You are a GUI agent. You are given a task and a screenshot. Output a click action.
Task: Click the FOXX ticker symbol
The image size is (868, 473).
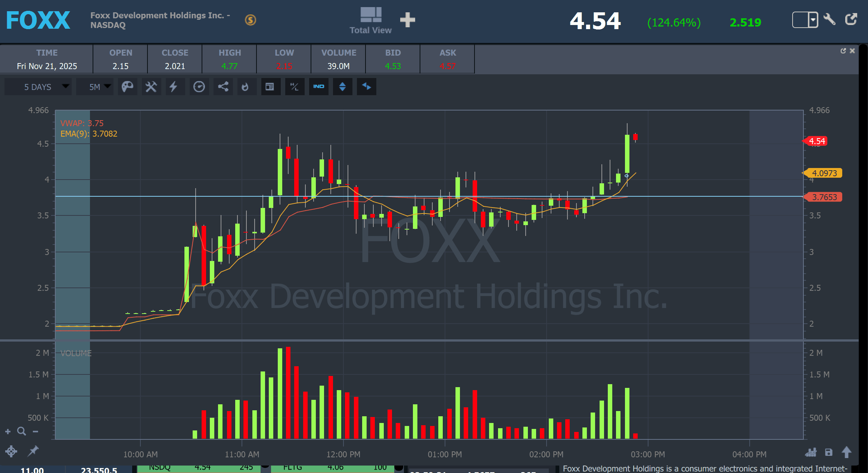tap(38, 20)
